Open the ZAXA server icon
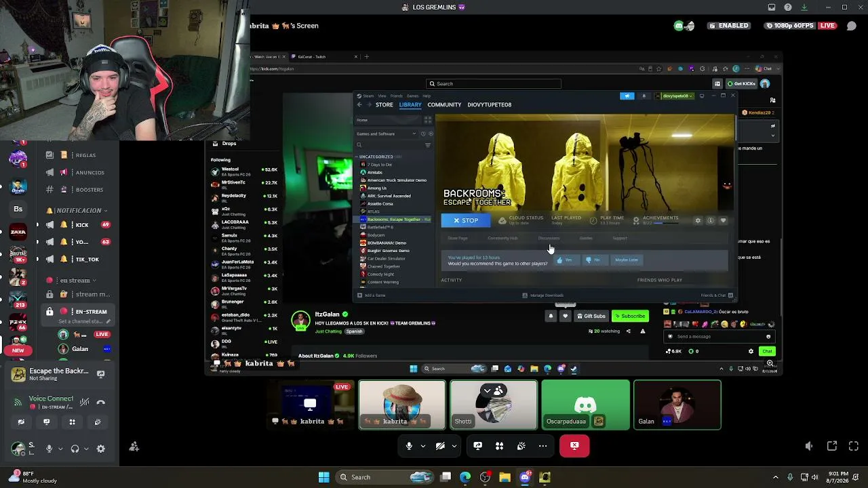Viewport: 868px width, 488px height. 18,232
